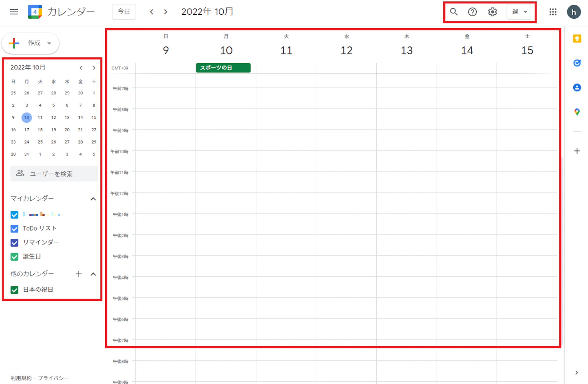The height and width of the screenshot is (384, 588).
Task: Click the search magnifier icon
Action: [454, 12]
